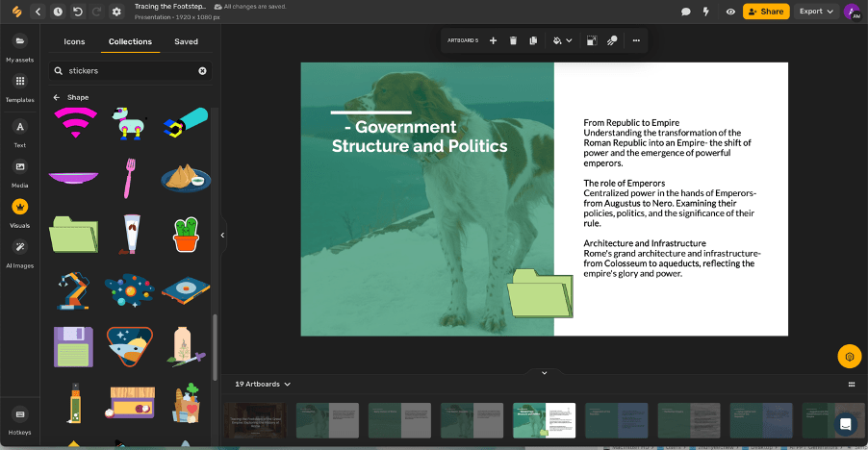Switch to the Icons tab
The width and height of the screenshot is (868, 450).
click(x=74, y=41)
